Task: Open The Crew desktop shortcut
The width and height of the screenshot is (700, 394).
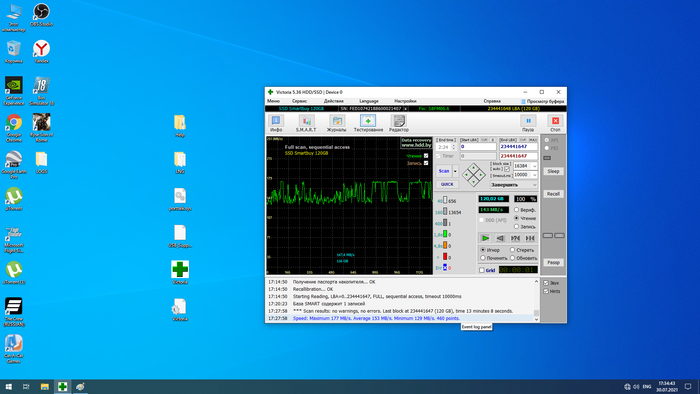Action: pos(14,312)
